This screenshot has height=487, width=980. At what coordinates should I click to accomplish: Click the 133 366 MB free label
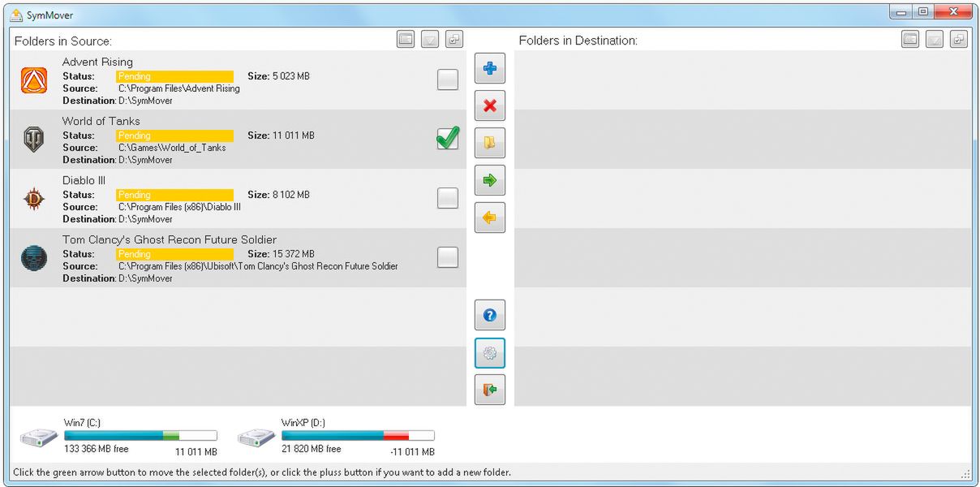click(96, 449)
